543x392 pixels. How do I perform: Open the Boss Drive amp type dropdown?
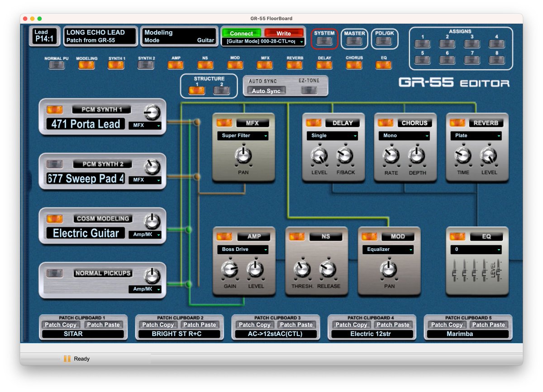point(243,250)
